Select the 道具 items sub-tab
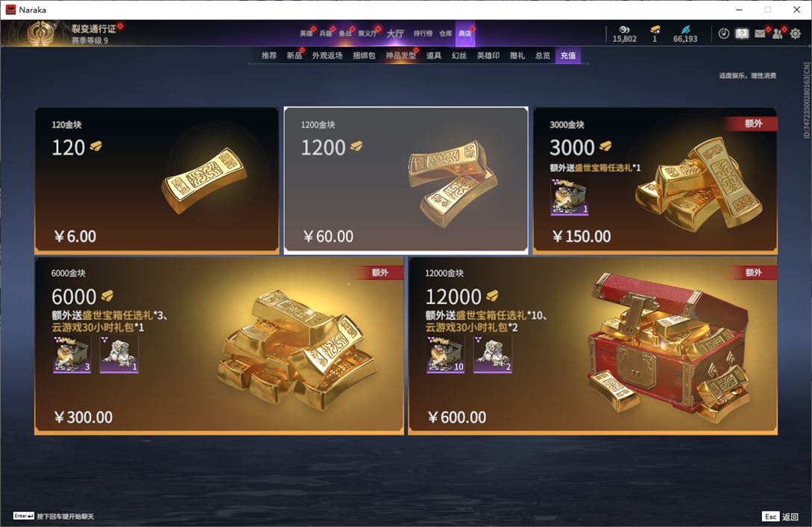 pos(433,55)
